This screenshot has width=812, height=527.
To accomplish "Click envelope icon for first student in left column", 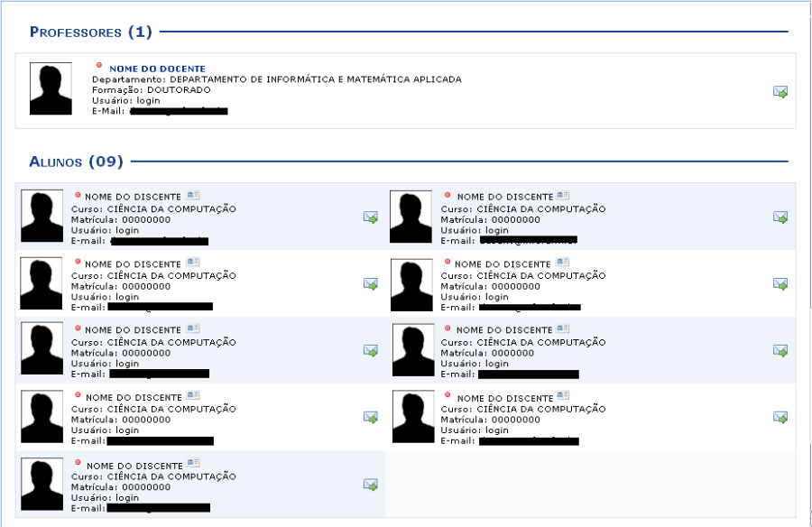I will [x=370, y=217].
